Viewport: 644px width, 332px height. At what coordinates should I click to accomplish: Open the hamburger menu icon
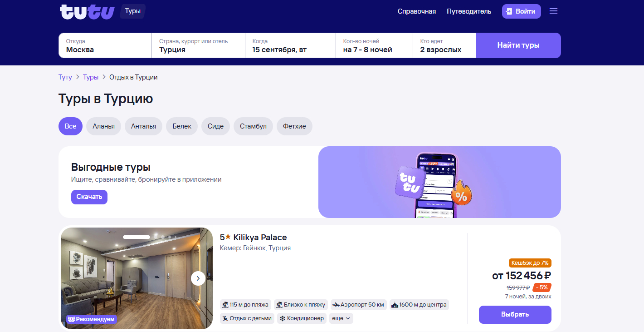point(553,11)
